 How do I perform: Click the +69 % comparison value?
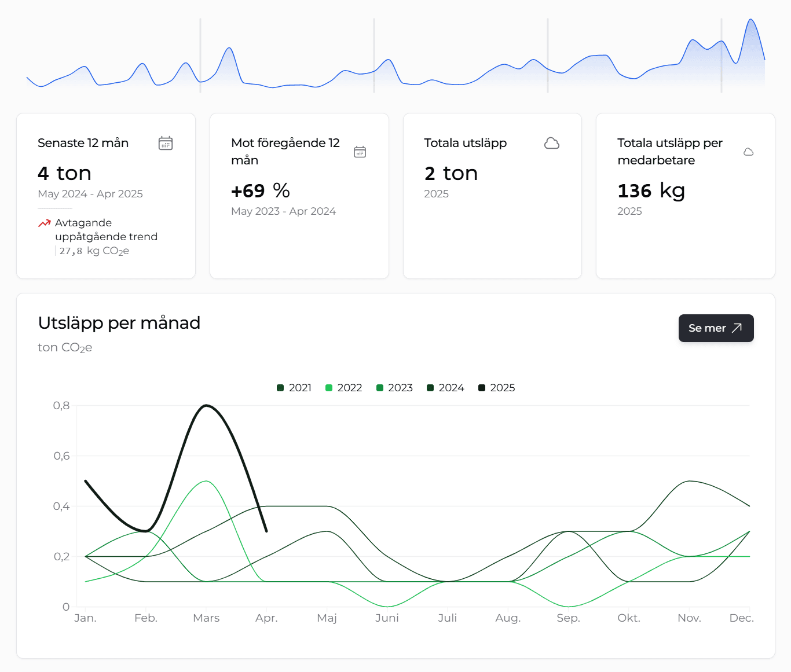[x=261, y=190]
